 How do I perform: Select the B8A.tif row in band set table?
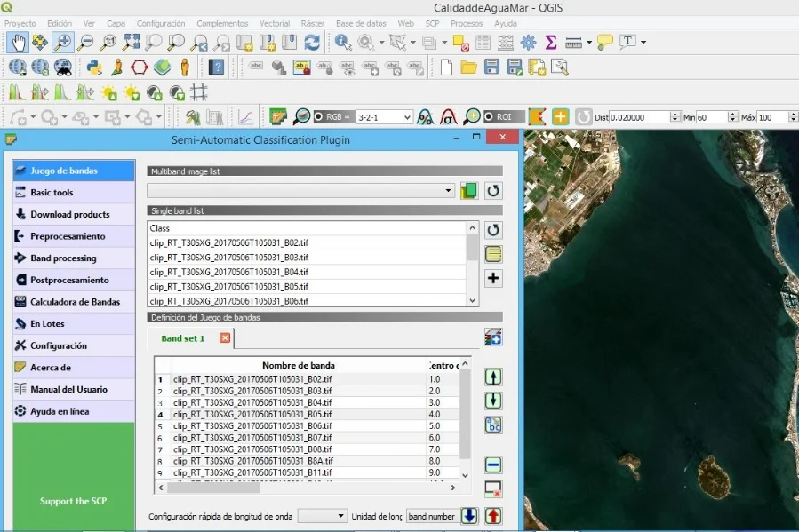308,461
